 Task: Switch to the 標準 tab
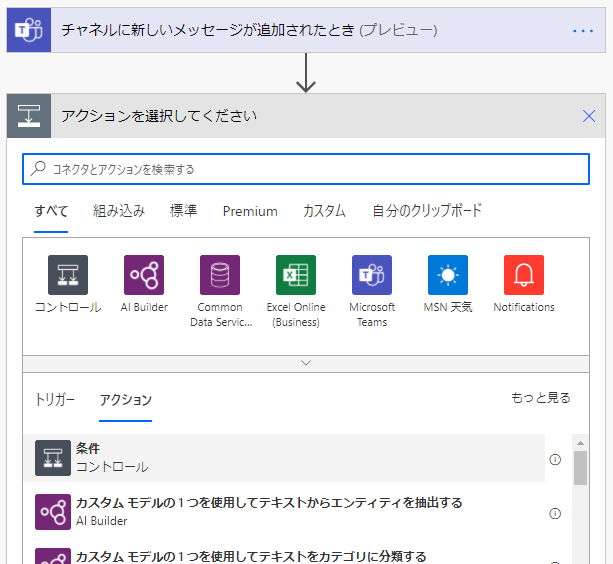(x=183, y=211)
